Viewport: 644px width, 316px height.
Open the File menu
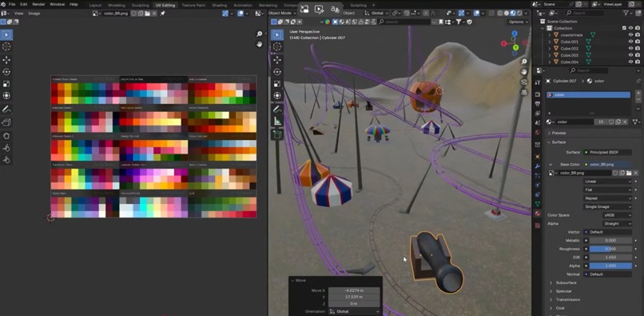click(12, 4)
